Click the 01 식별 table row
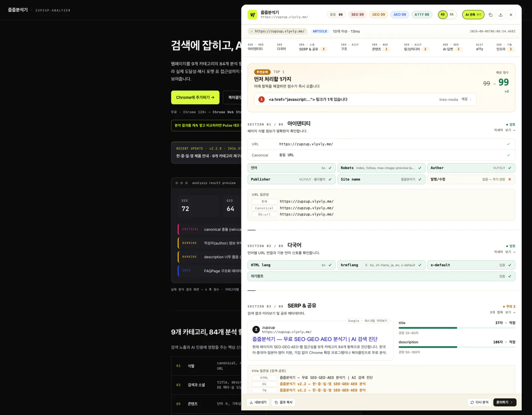 pyautogui.click(x=206, y=366)
